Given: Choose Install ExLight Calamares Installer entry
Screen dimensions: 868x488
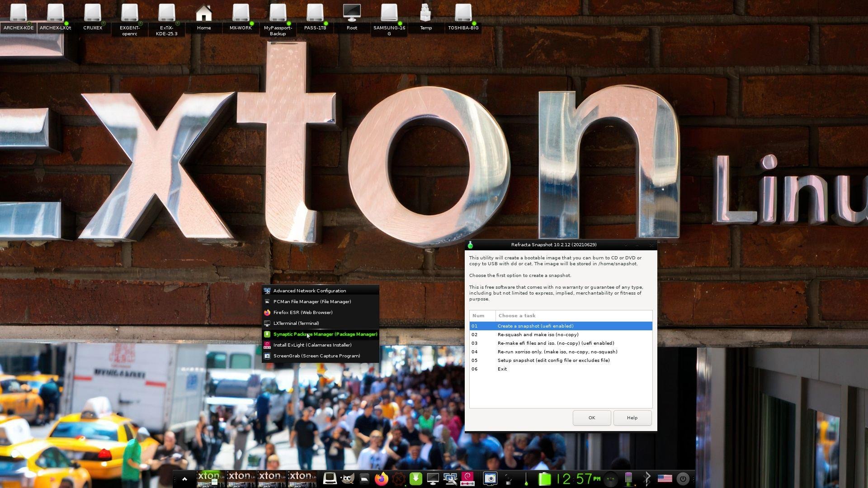Looking at the screenshot, I should 312,345.
